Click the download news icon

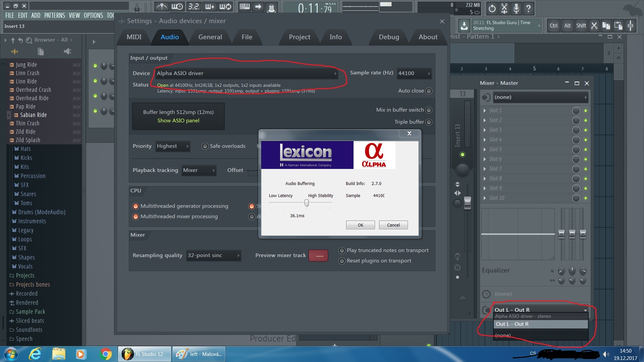click(464, 25)
